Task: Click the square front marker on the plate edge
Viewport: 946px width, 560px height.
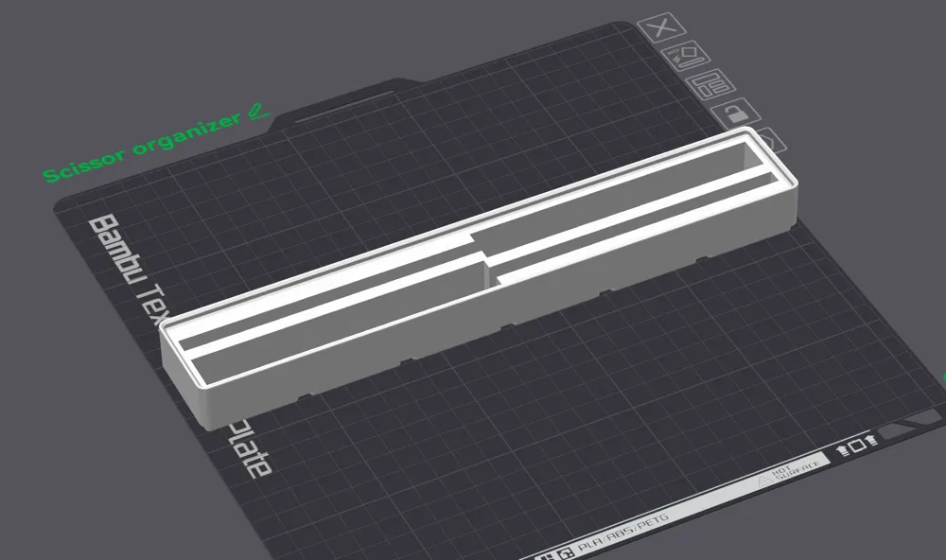Action: [856, 446]
